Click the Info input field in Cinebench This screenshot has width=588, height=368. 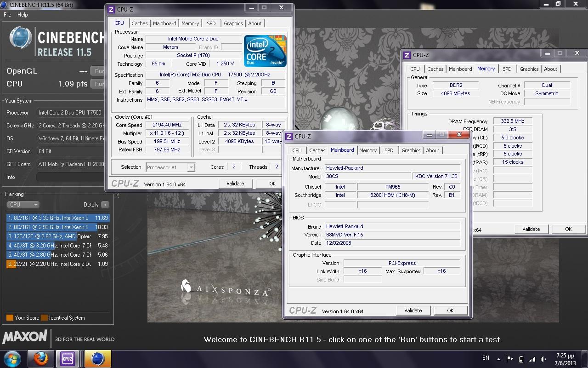tap(70, 177)
